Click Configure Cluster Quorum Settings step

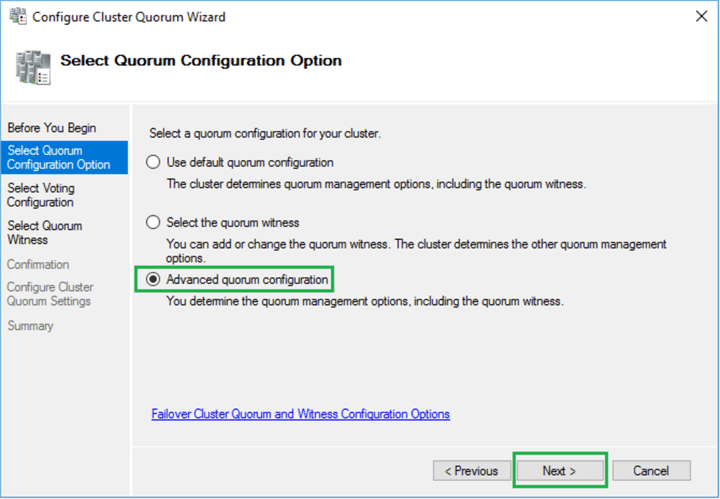click(50, 294)
